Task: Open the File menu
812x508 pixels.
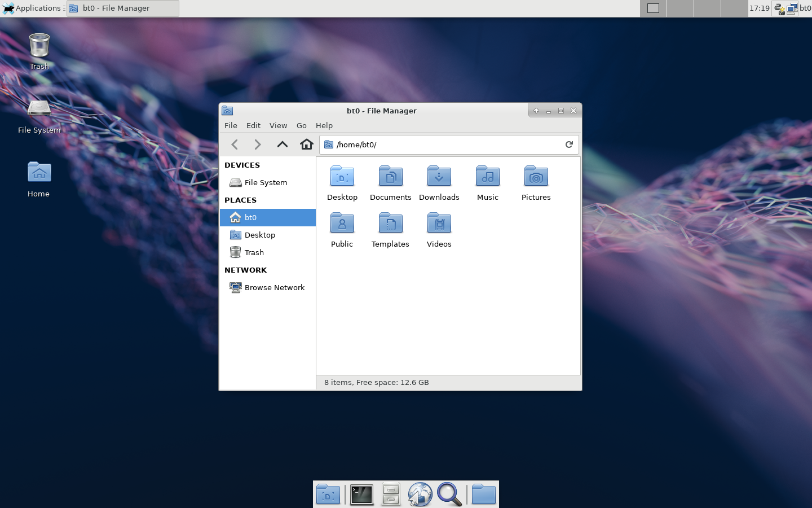Action: pyautogui.click(x=231, y=125)
